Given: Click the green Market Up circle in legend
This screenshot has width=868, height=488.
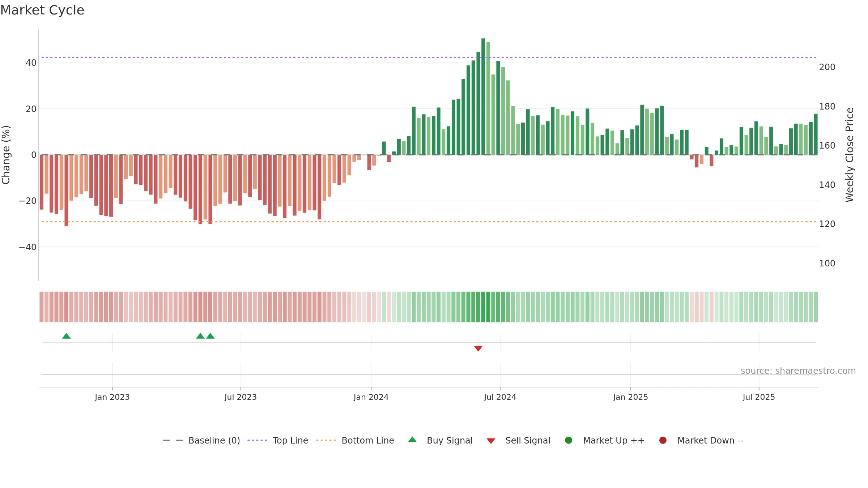Looking at the screenshot, I should (x=569, y=440).
